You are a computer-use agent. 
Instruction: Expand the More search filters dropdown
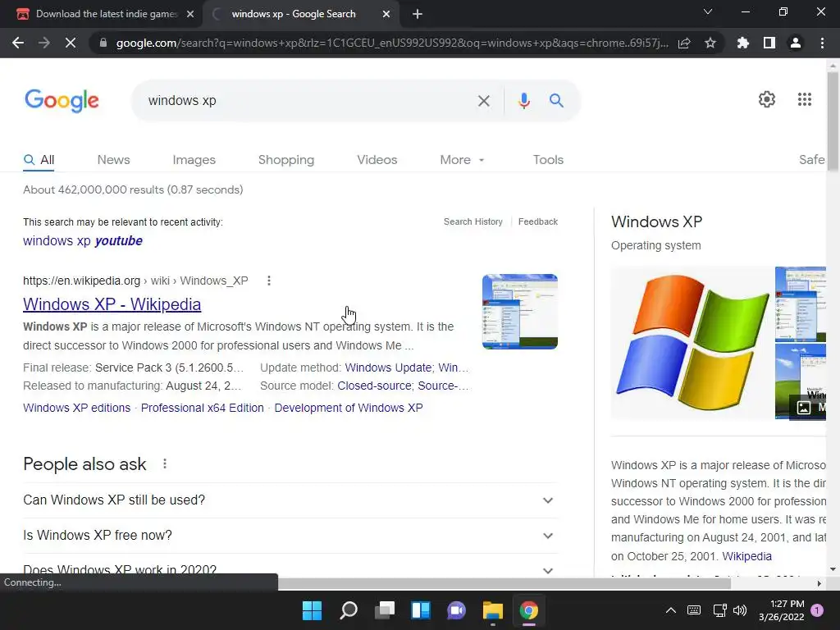pos(462,160)
